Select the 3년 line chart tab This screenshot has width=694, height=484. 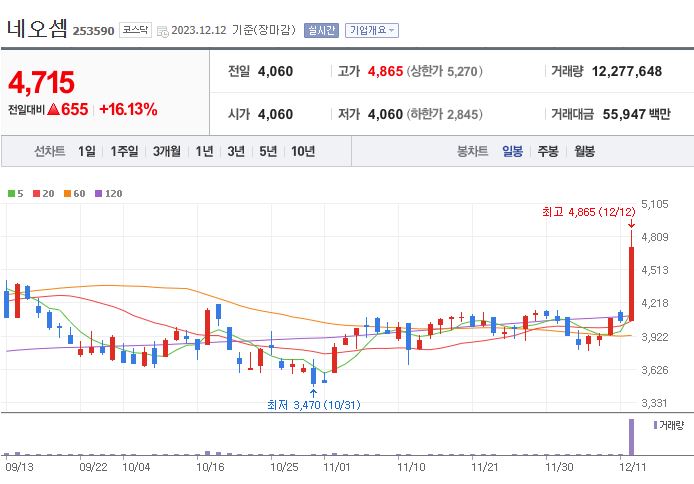coord(236,151)
